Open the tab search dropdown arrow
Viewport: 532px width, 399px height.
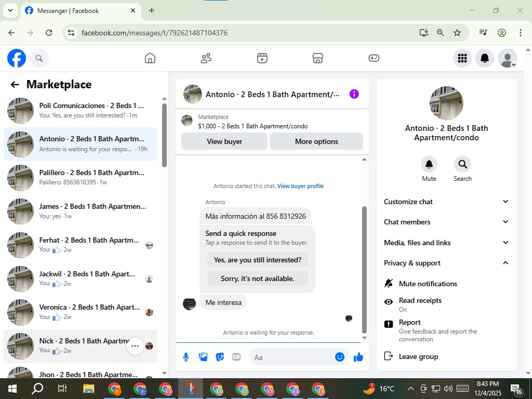coord(10,10)
